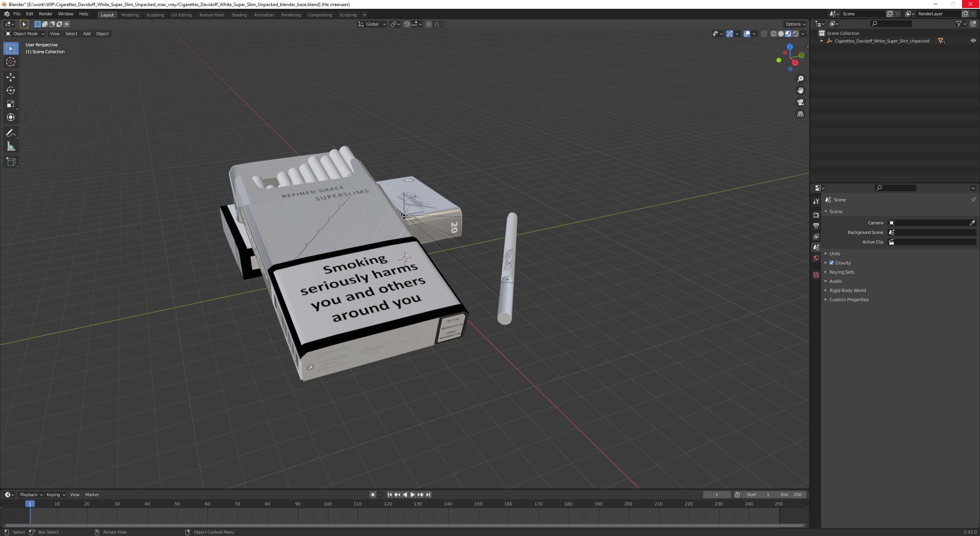Expand the Audio panel
Viewport: 980px width, 536px height.
[x=835, y=281]
